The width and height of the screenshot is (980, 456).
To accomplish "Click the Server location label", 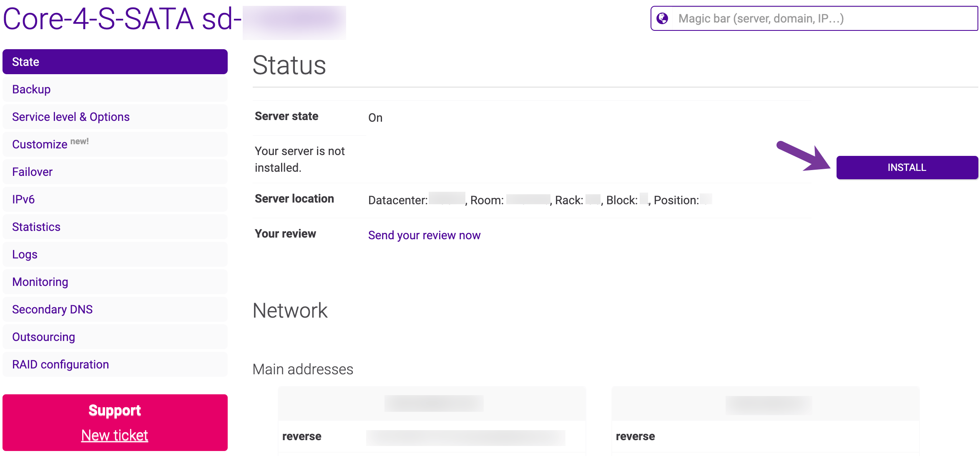I will coord(294,199).
